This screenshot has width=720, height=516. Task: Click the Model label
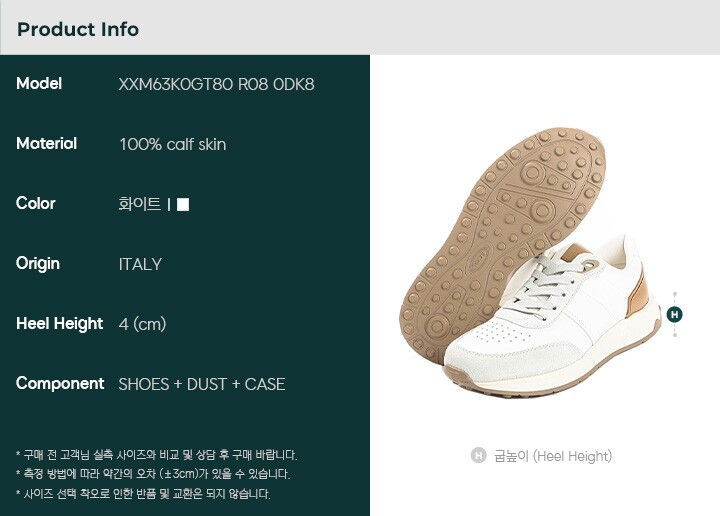(x=39, y=84)
